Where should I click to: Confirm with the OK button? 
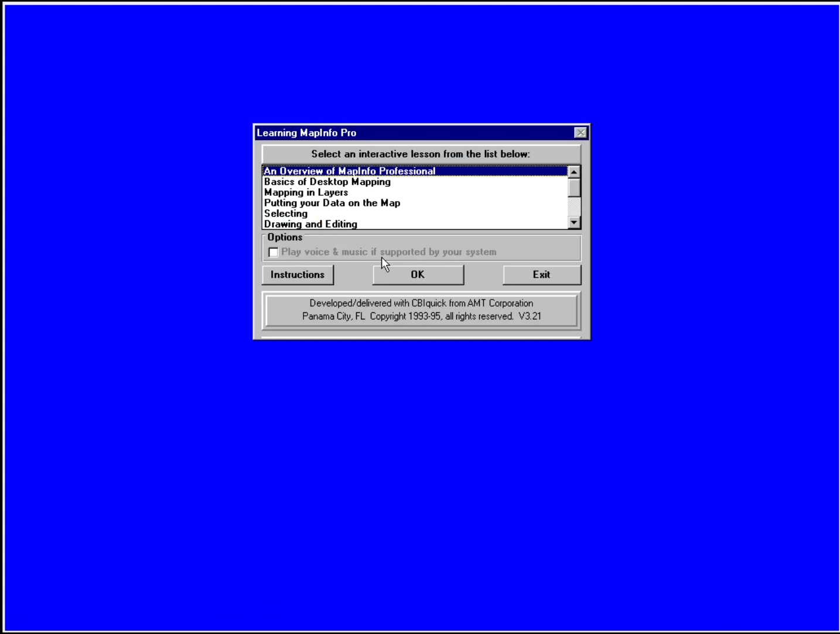pos(418,275)
